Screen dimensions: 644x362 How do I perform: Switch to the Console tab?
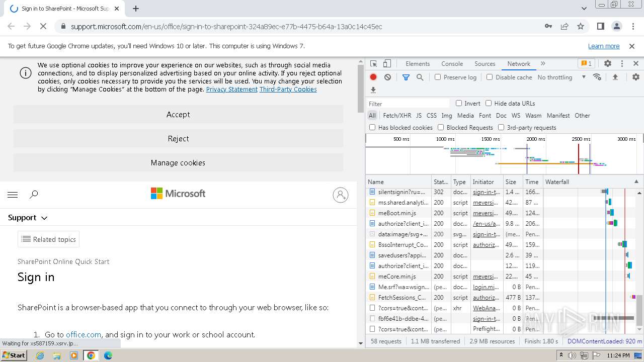pyautogui.click(x=452, y=64)
